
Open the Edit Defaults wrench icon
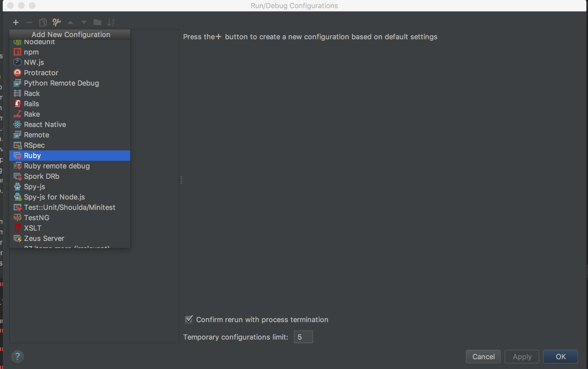click(x=56, y=22)
